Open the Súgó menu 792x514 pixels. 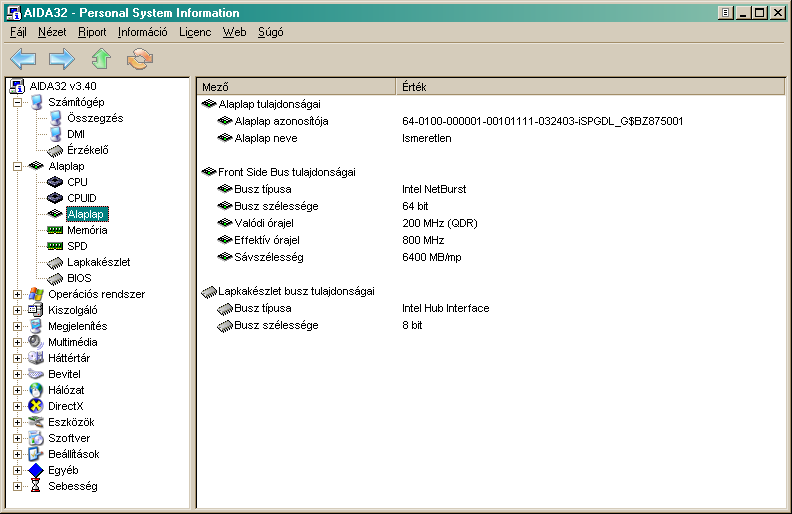[271, 32]
